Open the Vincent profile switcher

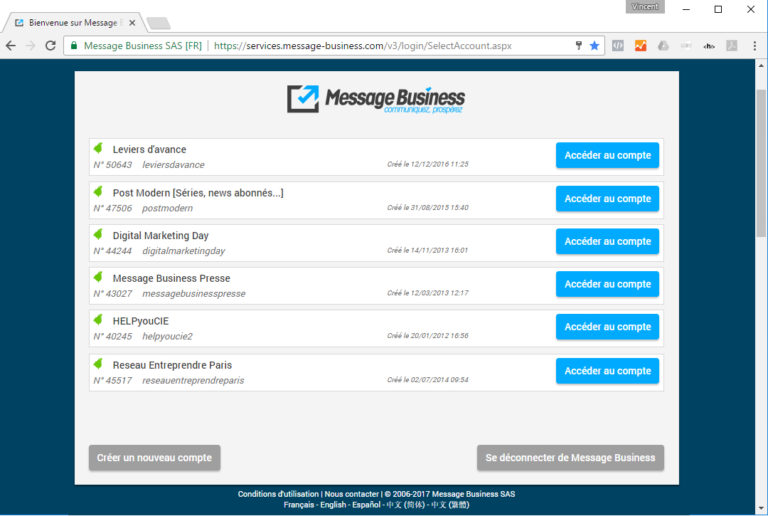[644, 7]
